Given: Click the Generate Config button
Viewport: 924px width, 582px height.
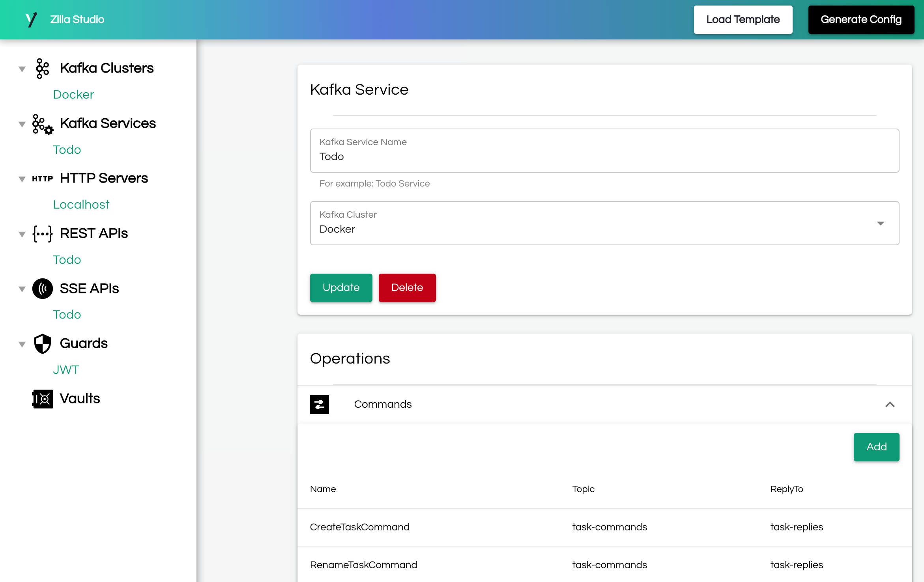Looking at the screenshot, I should tap(861, 19).
